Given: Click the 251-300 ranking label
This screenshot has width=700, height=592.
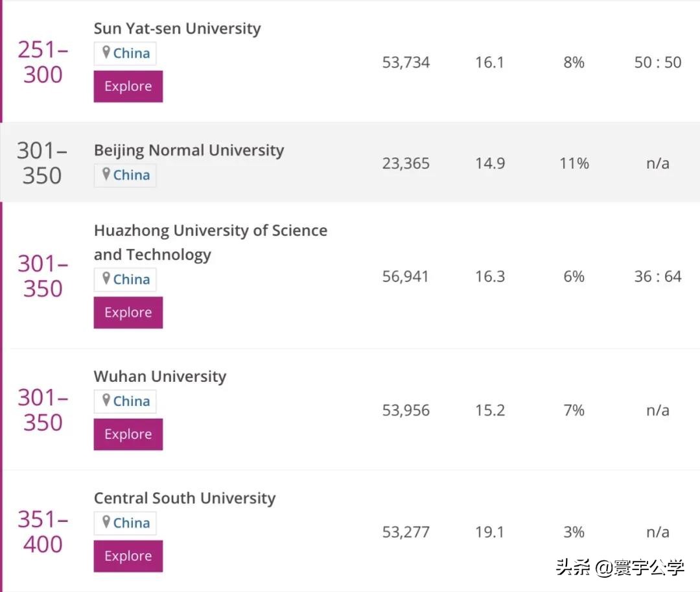Looking at the screenshot, I should 42,63.
